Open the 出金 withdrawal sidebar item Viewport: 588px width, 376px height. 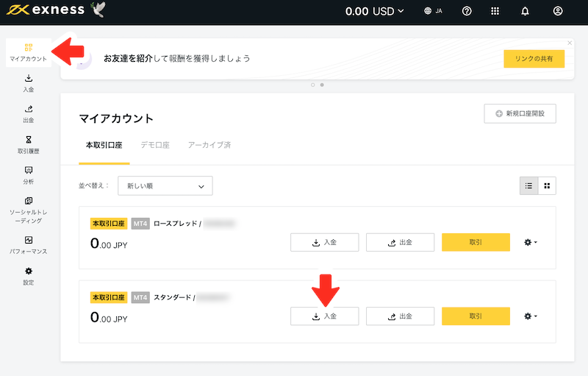29,114
